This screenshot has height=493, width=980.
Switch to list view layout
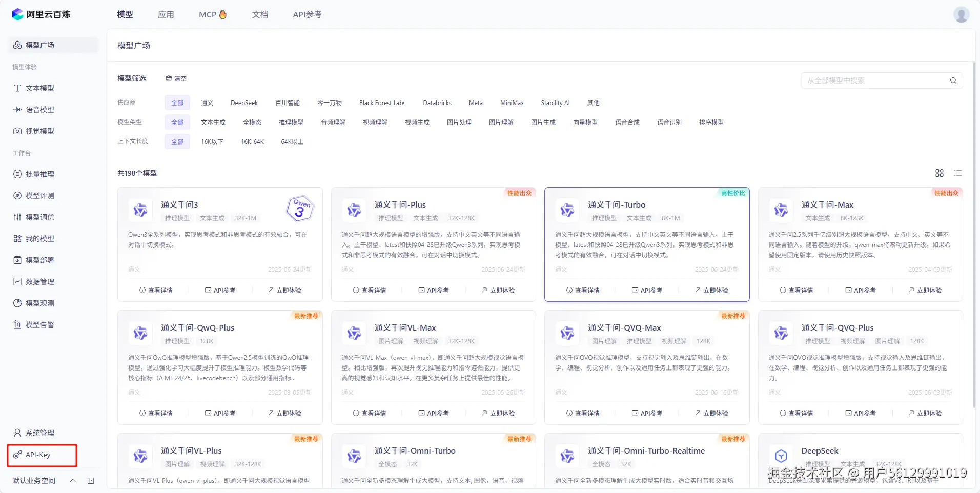pos(958,173)
